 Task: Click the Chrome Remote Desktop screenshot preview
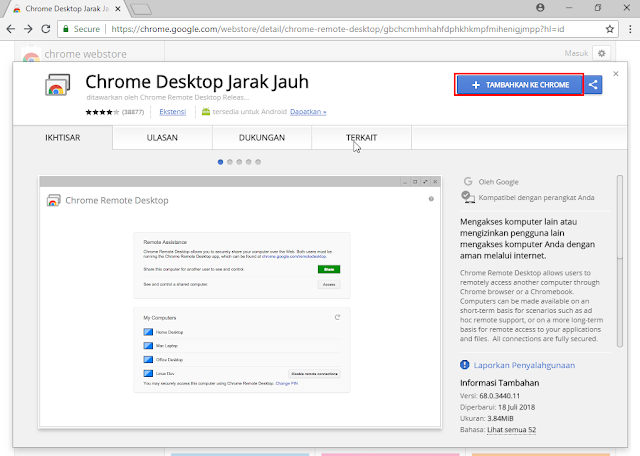240,302
